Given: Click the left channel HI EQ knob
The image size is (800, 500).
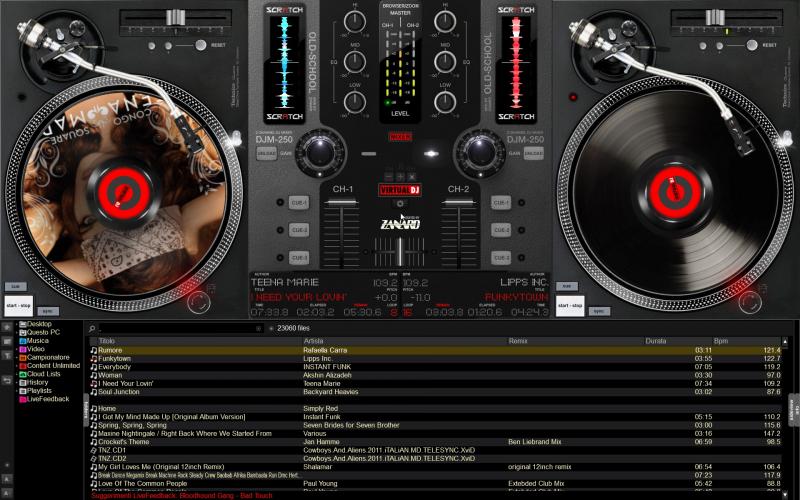Looking at the screenshot, I should tap(355, 21).
